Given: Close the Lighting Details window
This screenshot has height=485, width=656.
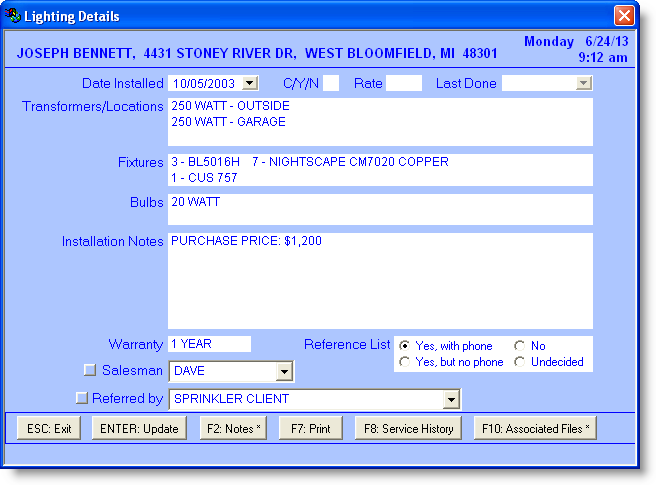Looking at the screenshot, I should [x=624, y=16].
